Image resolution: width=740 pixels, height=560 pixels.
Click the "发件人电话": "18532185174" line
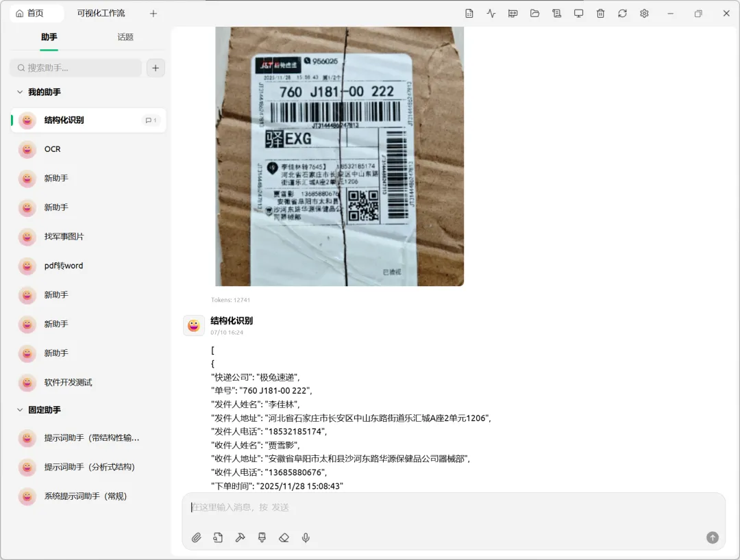[x=269, y=432]
